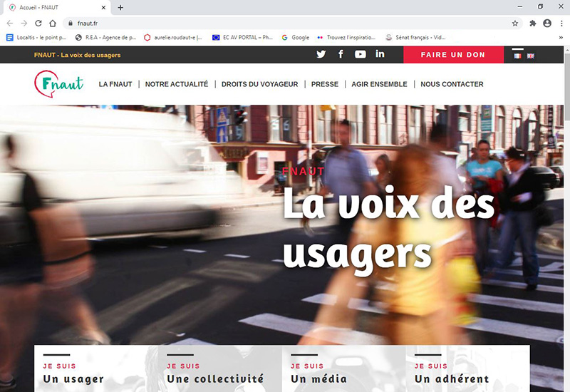The width and height of the screenshot is (570, 392).
Task: Open R.E.A - Agence bookmark
Action: click(x=105, y=38)
